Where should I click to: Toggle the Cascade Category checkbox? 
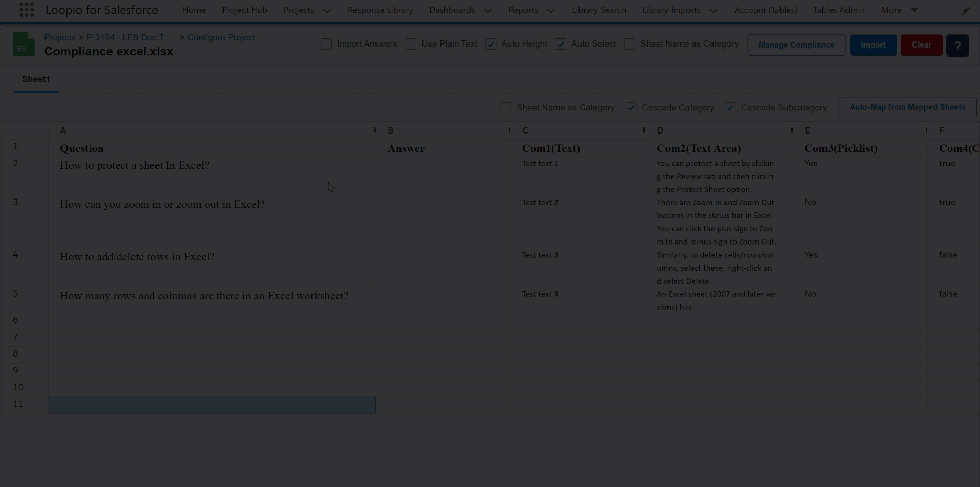pos(631,108)
